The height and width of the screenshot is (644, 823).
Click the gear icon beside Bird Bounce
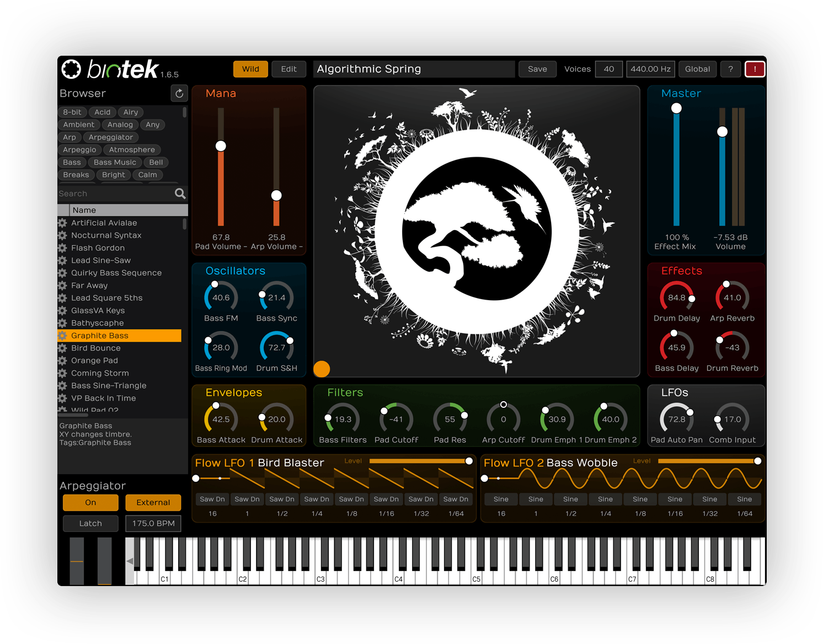63,348
